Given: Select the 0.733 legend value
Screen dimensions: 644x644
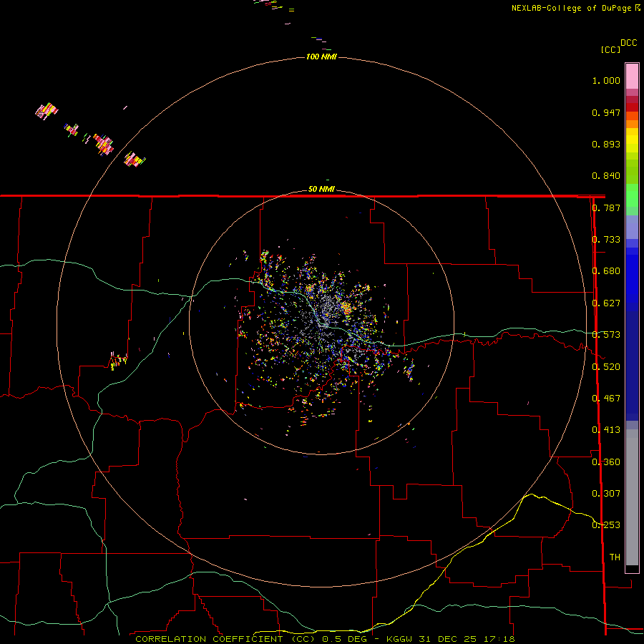Looking at the screenshot, I should click(x=606, y=240).
